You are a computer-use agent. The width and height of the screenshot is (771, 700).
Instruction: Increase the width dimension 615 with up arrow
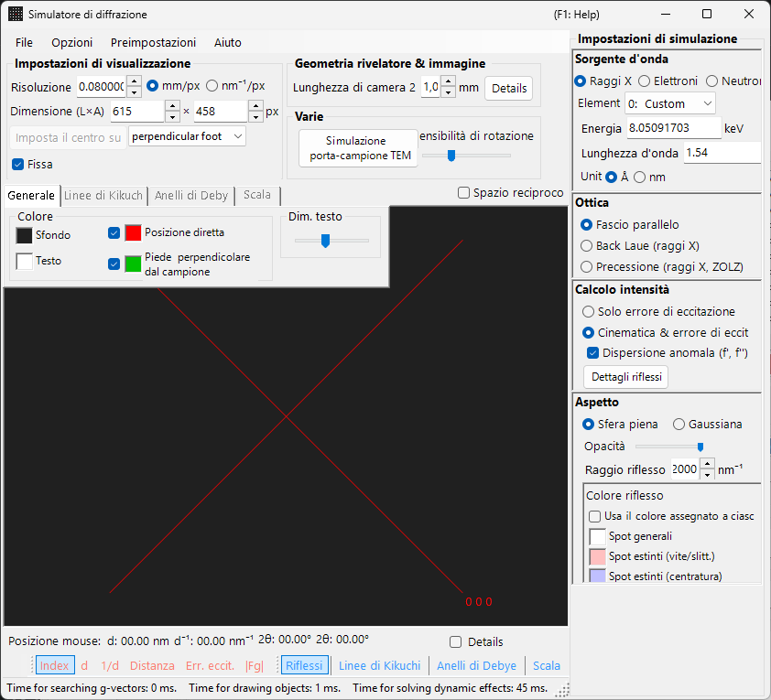coord(172,105)
